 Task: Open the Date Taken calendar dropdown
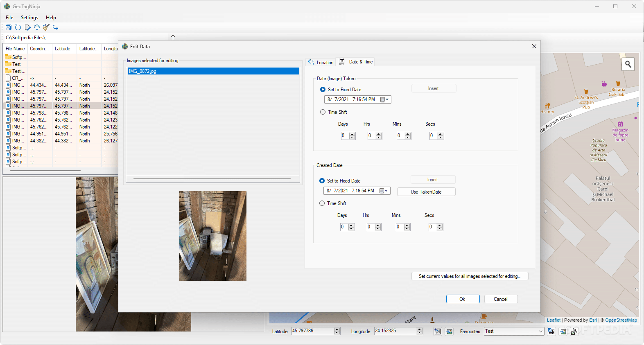(384, 99)
